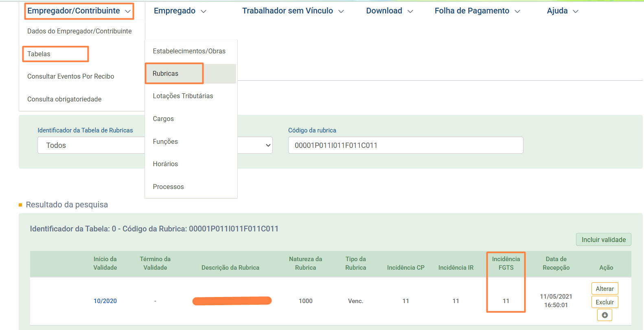Open Lotações Tributárias submenu item

coord(183,96)
